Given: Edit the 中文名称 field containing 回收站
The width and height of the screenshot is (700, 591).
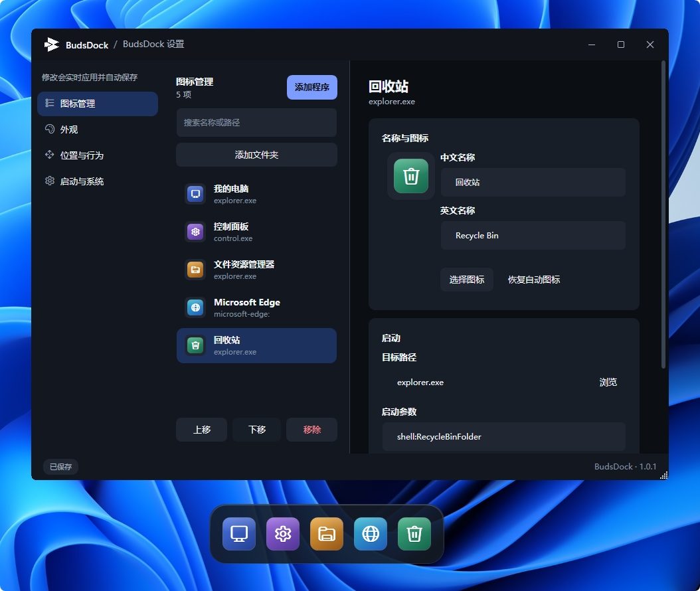Looking at the screenshot, I should pyautogui.click(x=533, y=182).
